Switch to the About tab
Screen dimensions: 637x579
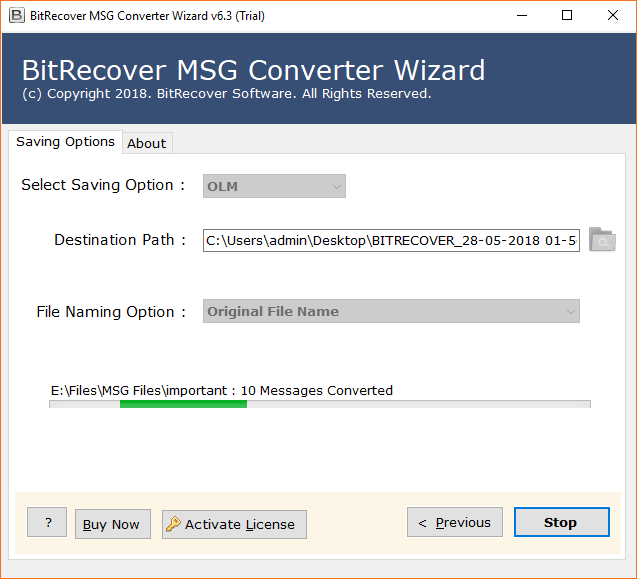click(x=147, y=143)
